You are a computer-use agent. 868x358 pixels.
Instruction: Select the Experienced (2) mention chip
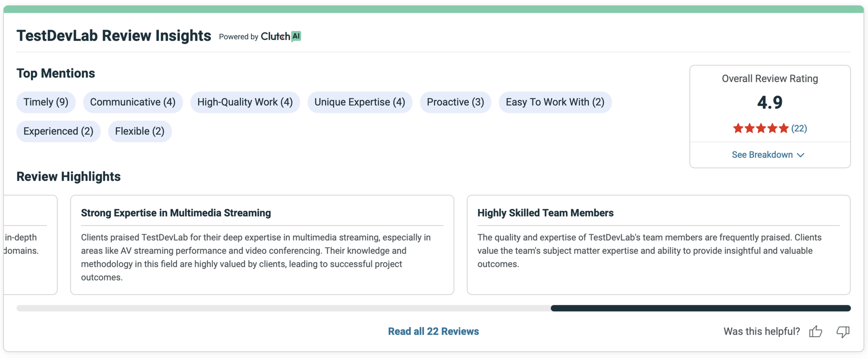[x=58, y=131]
